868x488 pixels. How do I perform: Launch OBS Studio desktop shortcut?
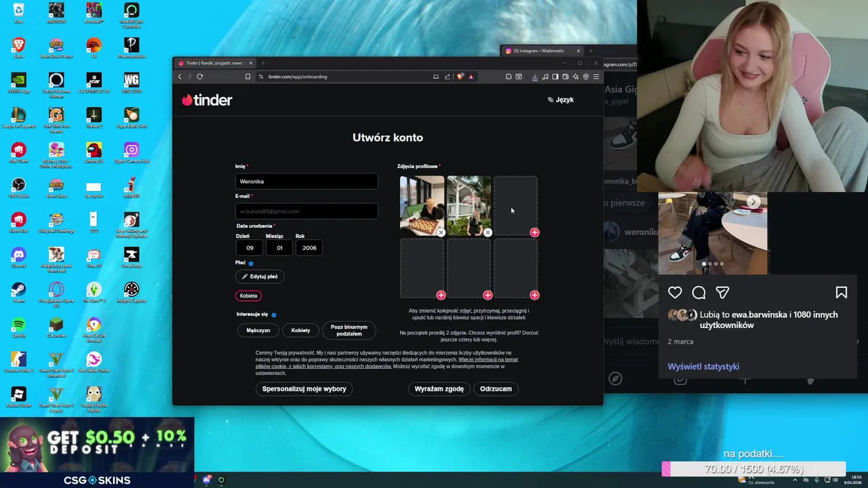(x=18, y=186)
